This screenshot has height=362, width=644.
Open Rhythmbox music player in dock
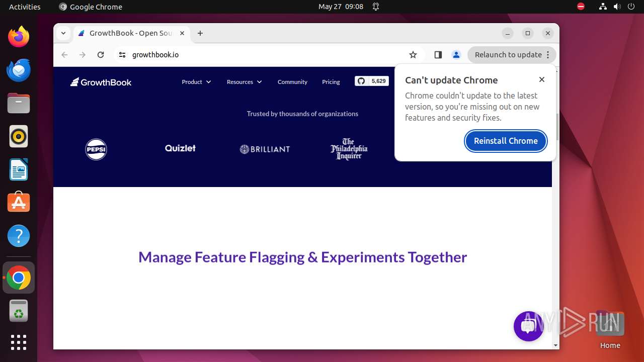coord(19,136)
